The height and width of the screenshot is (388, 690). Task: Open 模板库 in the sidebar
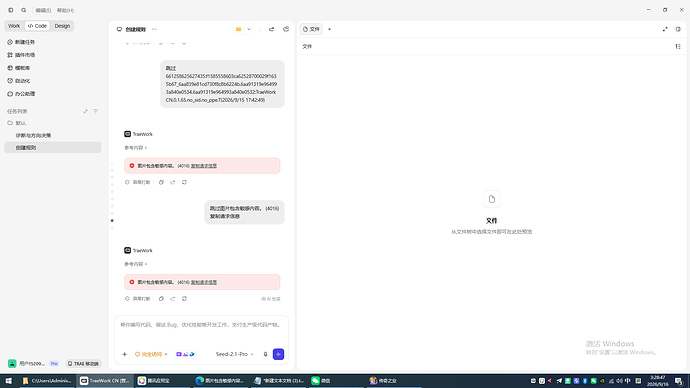point(19,68)
